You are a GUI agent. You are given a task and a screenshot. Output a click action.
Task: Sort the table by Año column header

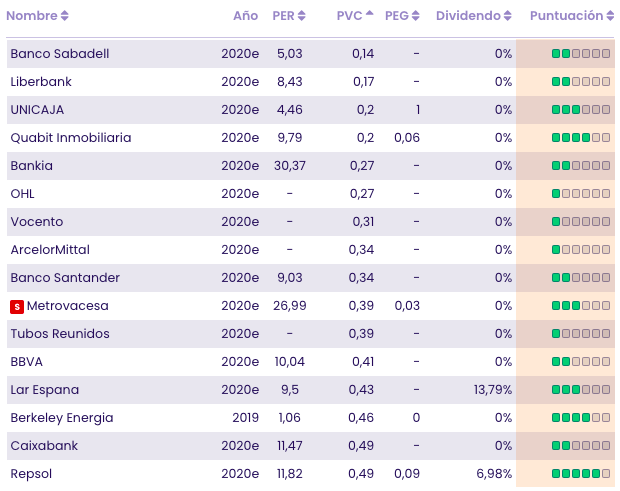tap(245, 16)
